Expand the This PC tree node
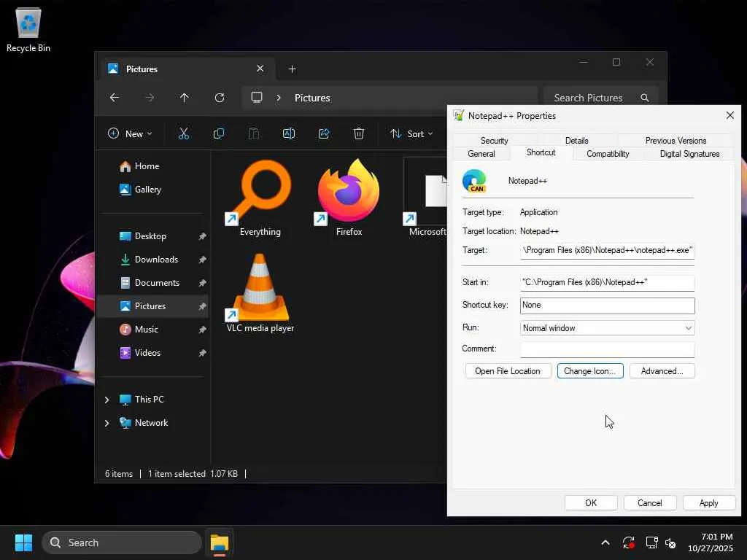This screenshot has height=560, width=747. tap(107, 400)
